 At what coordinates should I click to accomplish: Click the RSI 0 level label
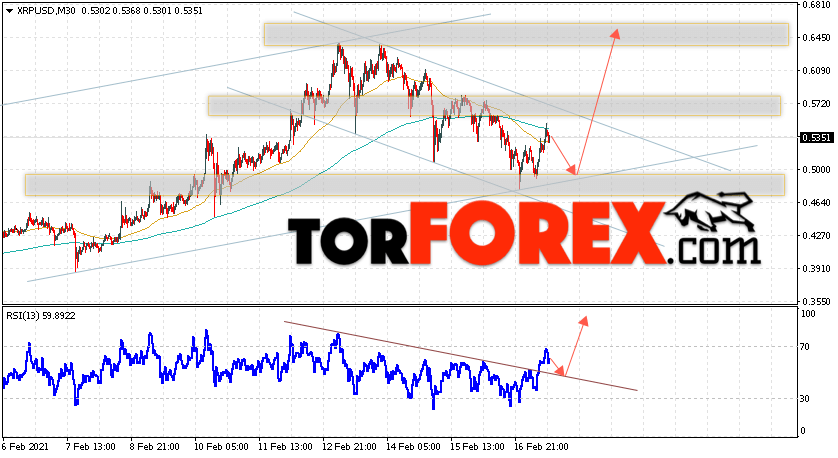804,431
